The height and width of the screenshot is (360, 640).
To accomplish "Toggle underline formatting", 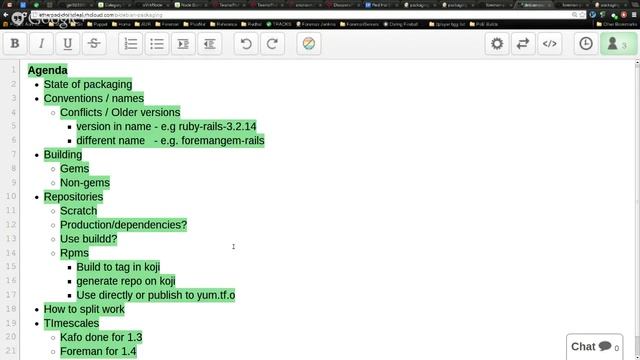I will pyautogui.click(x=67, y=44).
